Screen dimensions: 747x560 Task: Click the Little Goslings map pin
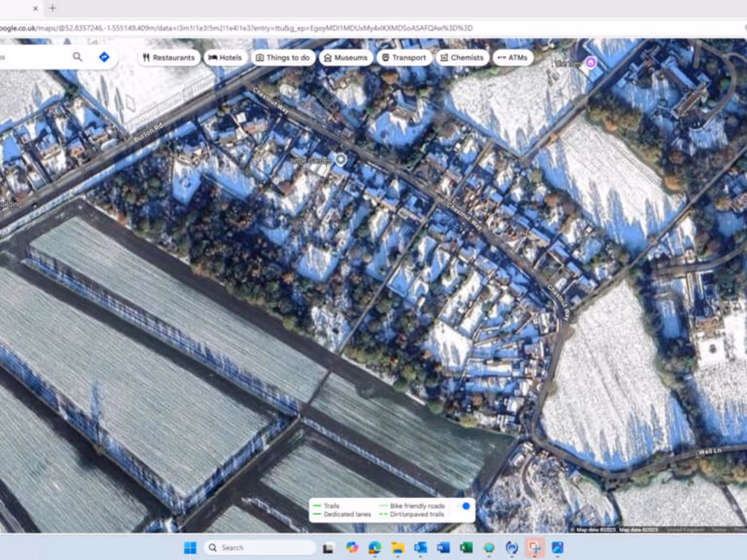340,160
